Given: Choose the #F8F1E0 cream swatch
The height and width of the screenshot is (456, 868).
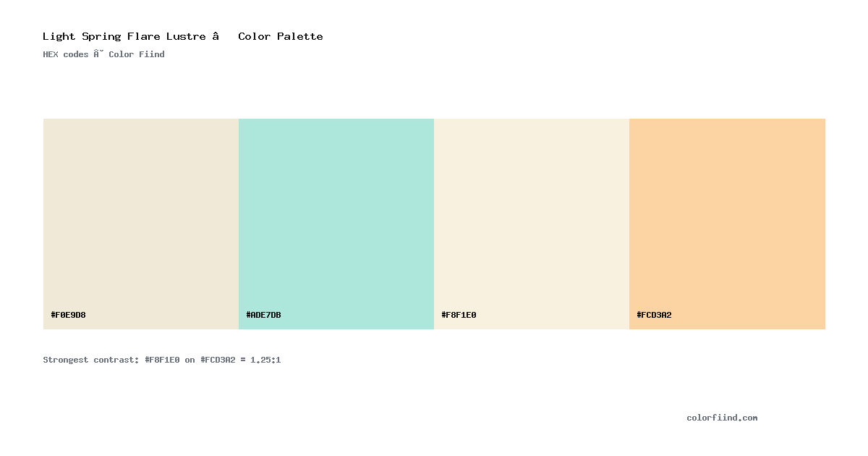Looking at the screenshot, I should [x=532, y=224].
